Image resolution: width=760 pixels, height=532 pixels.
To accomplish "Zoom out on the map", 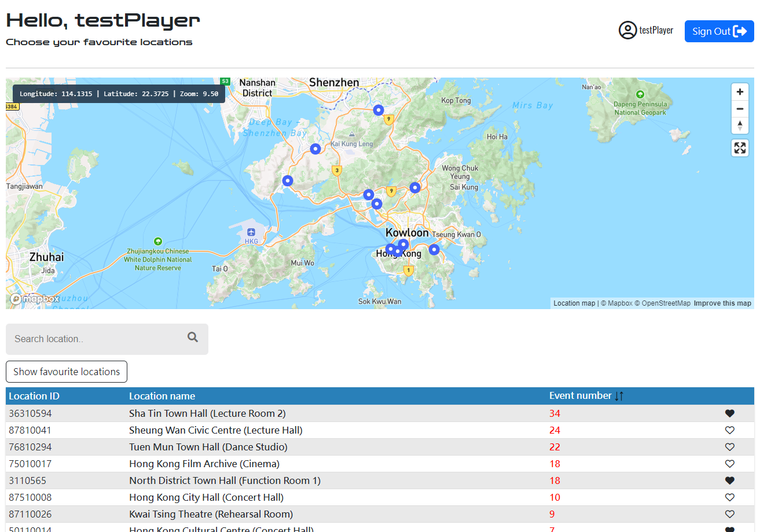I will (740, 109).
